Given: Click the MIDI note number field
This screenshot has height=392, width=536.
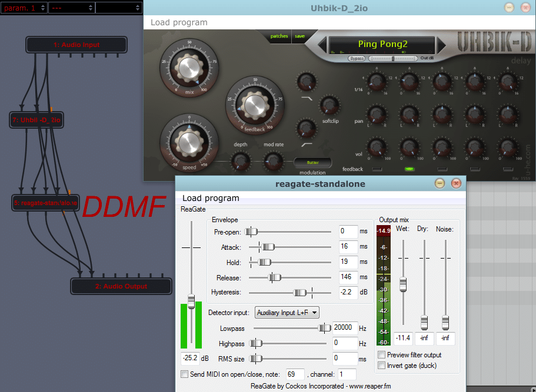Looking at the screenshot, I should 295,374.
